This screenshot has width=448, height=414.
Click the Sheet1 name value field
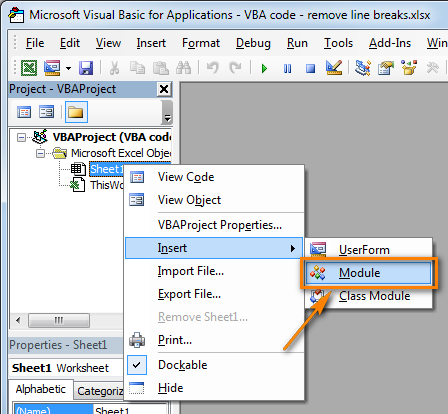130,410
